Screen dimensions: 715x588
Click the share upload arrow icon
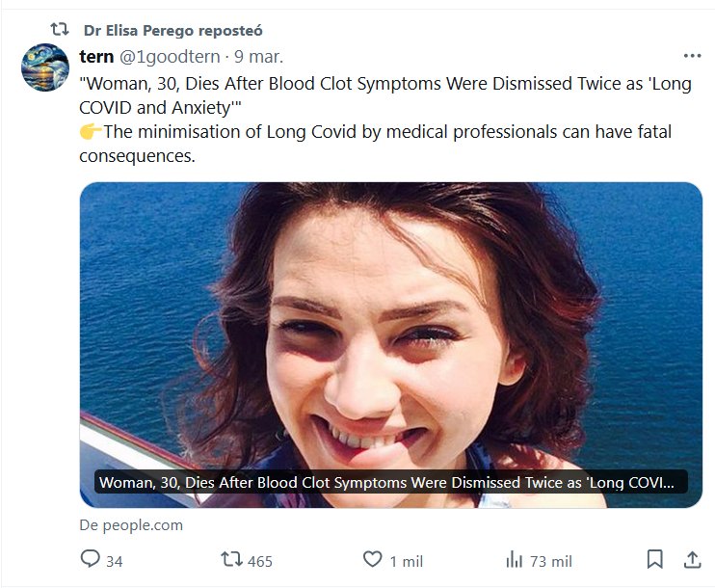coord(692,559)
